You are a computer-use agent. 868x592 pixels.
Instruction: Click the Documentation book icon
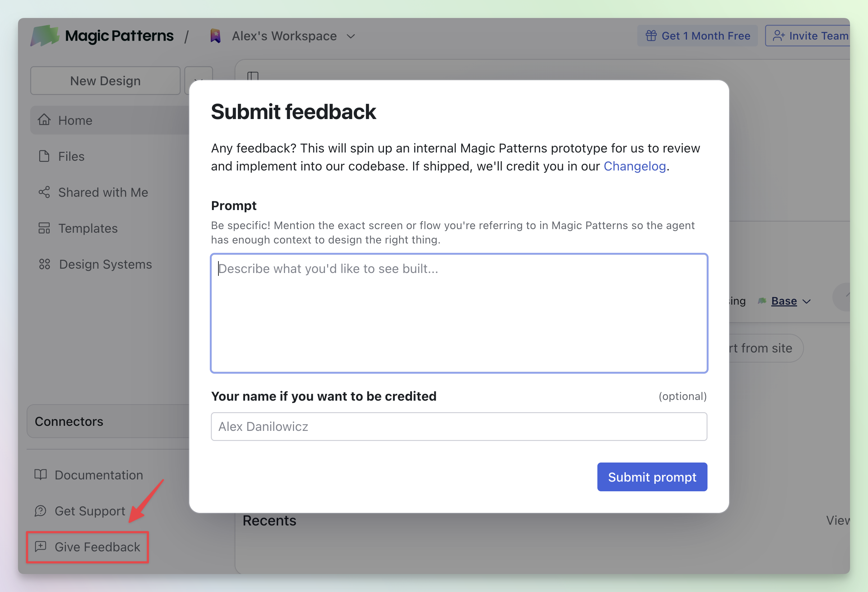pos(40,475)
